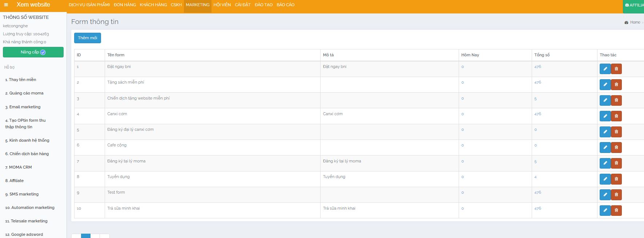Delete the 'Tặng sách miễn phí' form
The width and height of the screenshot is (644, 238).
616,85
